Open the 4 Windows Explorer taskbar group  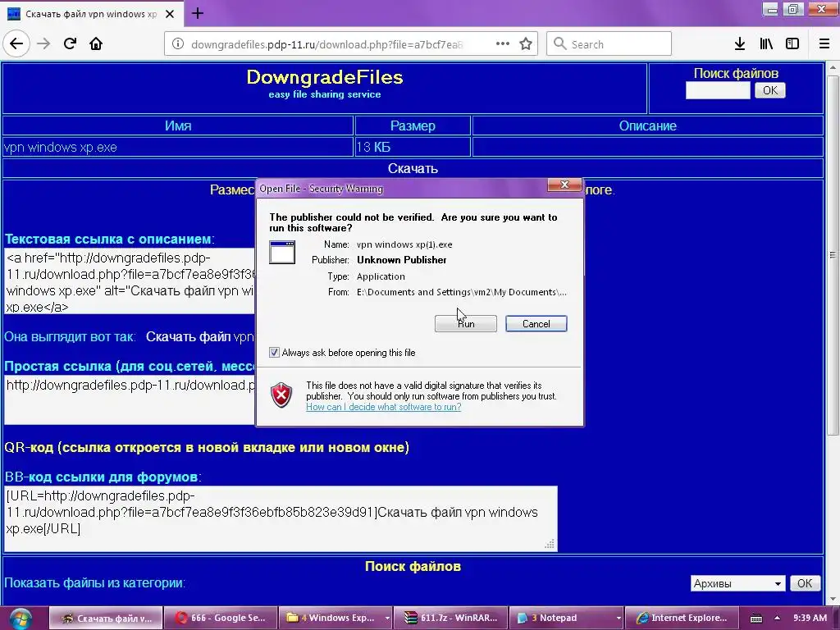tap(336, 619)
